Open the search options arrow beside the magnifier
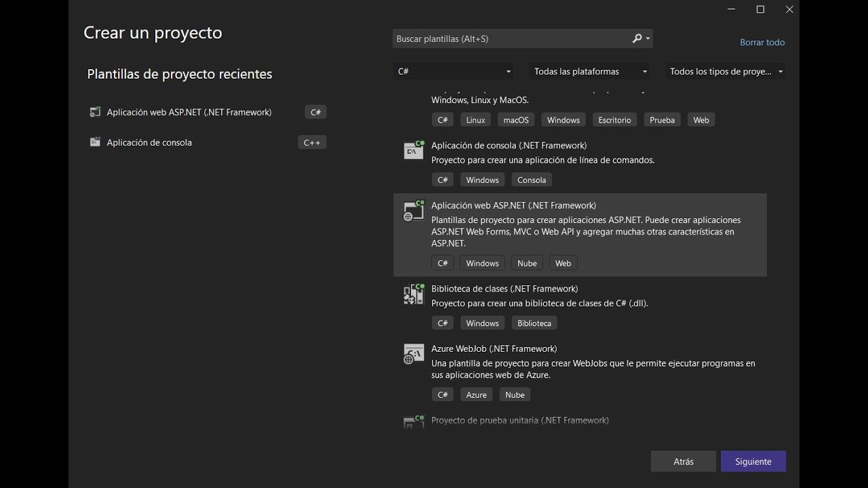 pos(648,39)
